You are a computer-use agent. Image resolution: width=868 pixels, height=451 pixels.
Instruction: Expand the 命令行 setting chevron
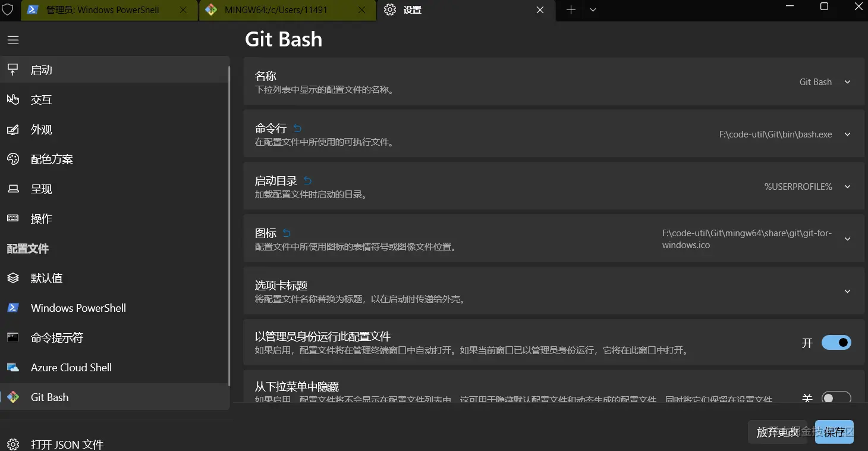(x=848, y=134)
